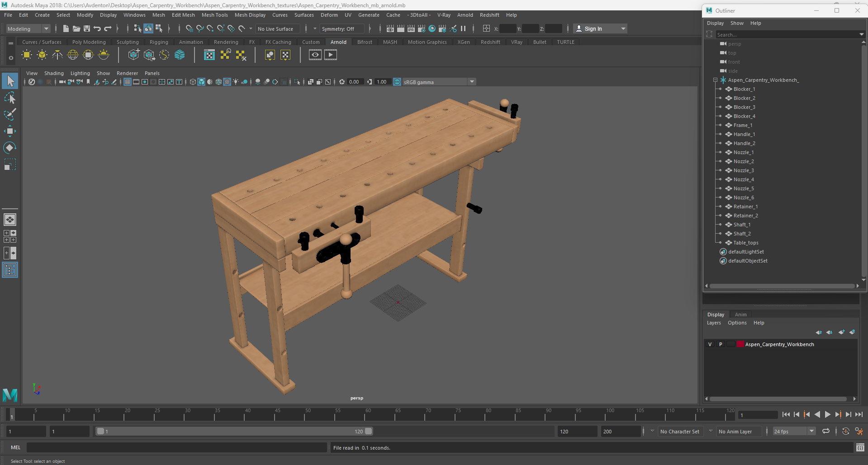Toggle loop playback icon near fps
This screenshot has height=465, width=868.
coord(826,431)
